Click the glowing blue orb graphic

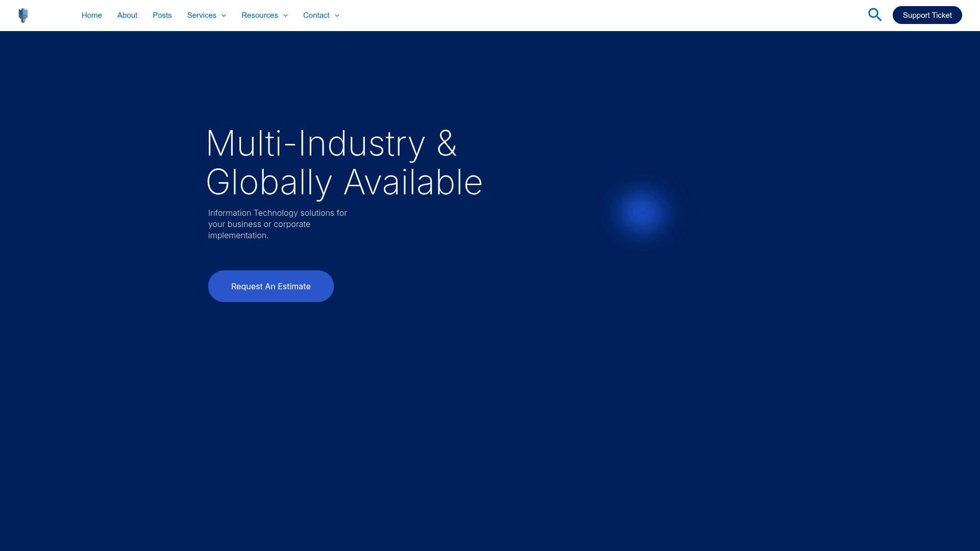tap(641, 212)
